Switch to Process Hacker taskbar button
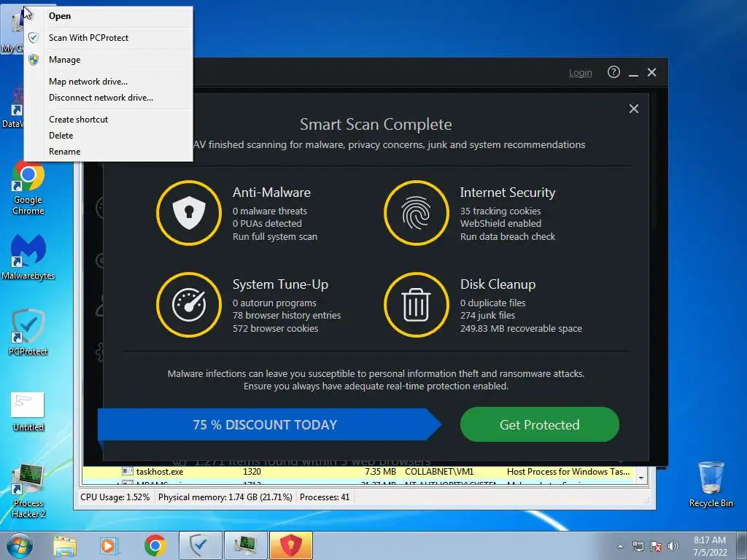This screenshot has height=560, width=747. coord(245,545)
